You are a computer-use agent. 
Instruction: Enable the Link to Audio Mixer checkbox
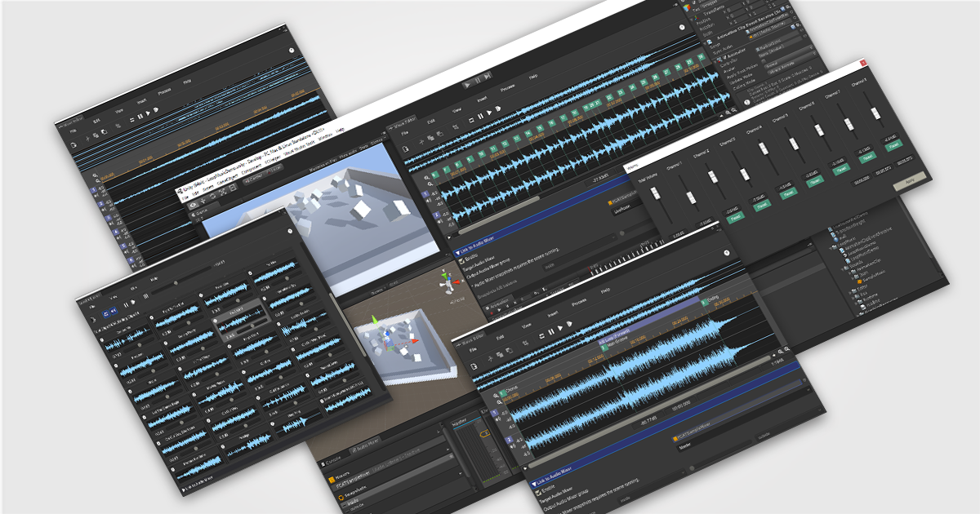pos(461,260)
